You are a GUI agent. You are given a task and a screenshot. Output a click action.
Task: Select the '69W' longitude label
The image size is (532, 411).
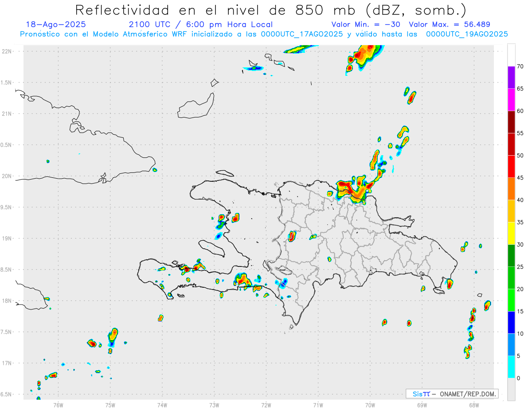click(x=422, y=405)
